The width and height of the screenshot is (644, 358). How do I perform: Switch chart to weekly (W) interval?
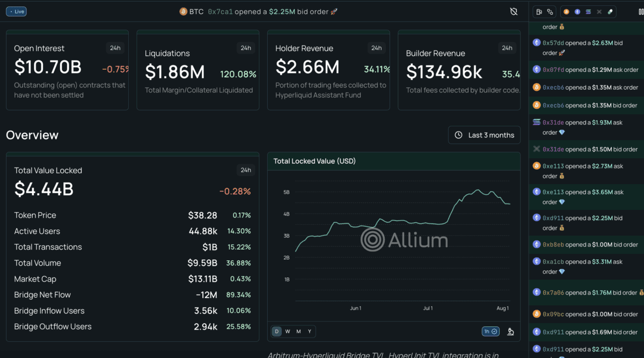288,332
